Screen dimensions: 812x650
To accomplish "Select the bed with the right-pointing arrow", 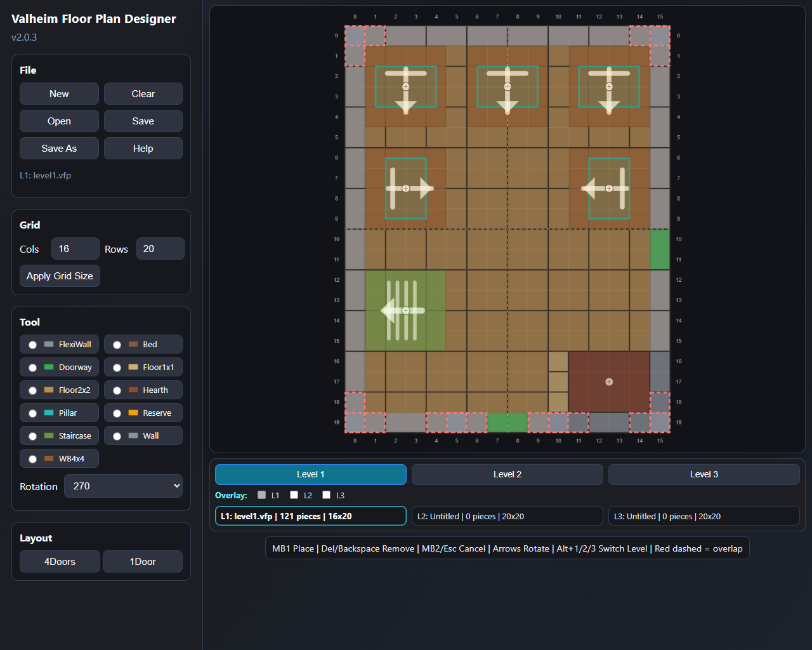I will click(406, 188).
